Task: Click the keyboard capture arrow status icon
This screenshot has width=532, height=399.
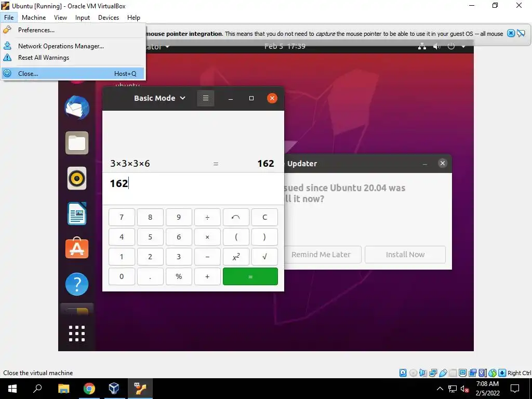Action: pos(502,373)
